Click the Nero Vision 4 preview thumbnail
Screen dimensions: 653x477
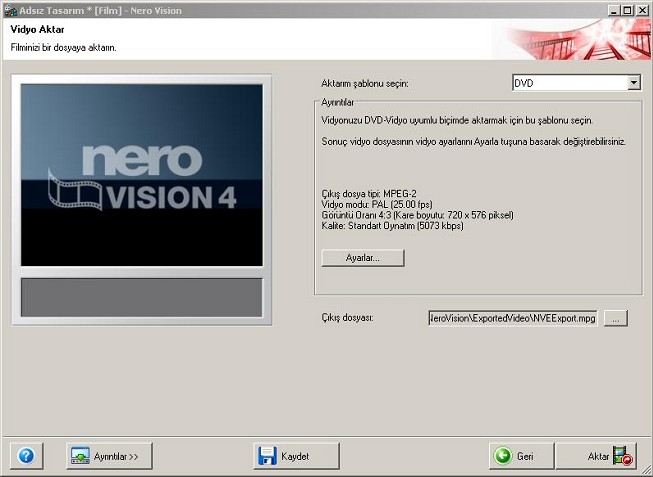click(142, 175)
